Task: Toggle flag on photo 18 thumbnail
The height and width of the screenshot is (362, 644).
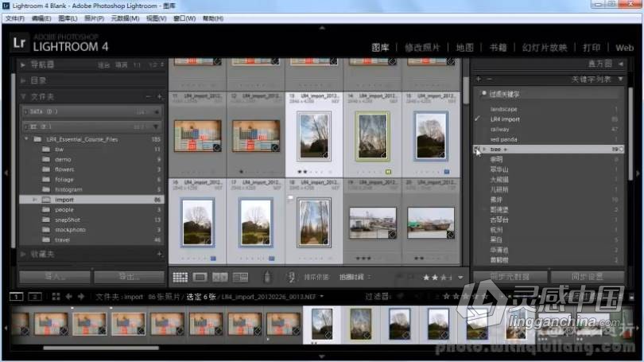Action: pyautogui.click(x=290, y=197)
